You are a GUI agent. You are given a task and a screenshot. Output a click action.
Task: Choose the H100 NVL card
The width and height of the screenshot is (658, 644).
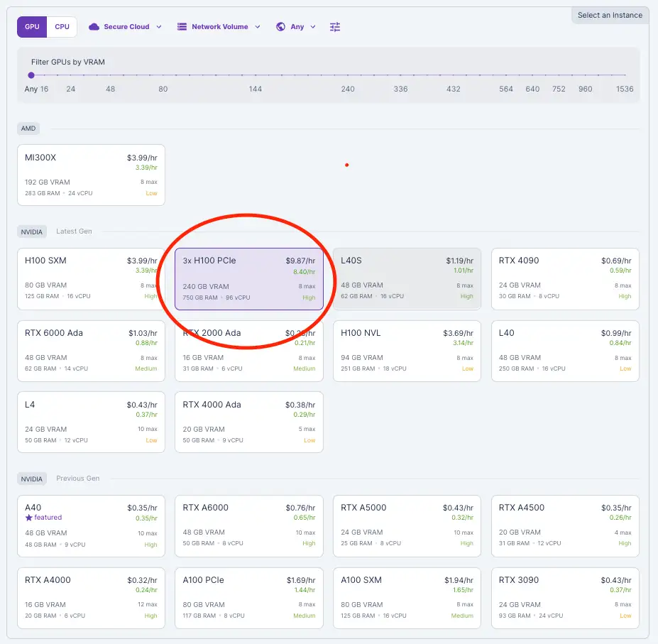[x=407, y=351]
